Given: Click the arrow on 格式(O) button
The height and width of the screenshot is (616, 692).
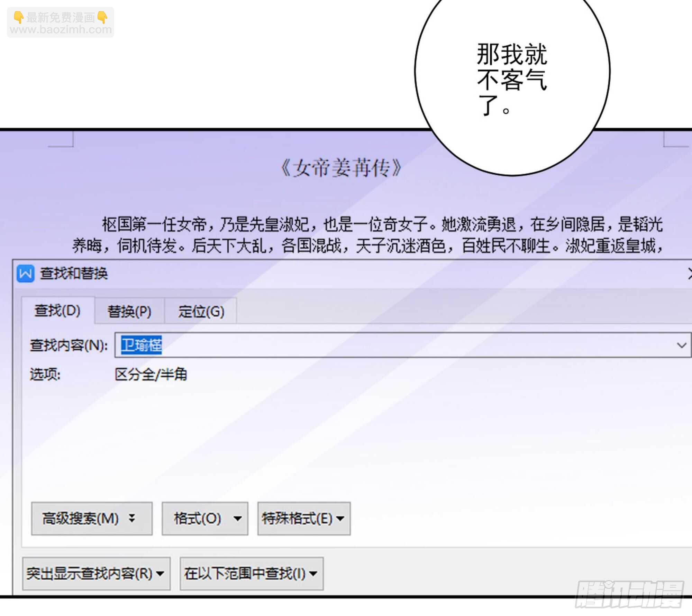Looking at the screenshot, I should (x=237, y=518).
